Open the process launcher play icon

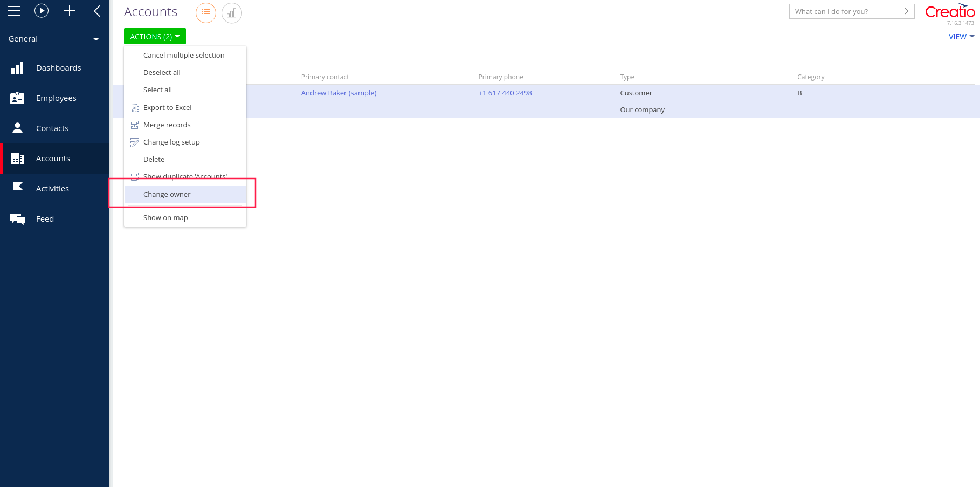(42, 11)
